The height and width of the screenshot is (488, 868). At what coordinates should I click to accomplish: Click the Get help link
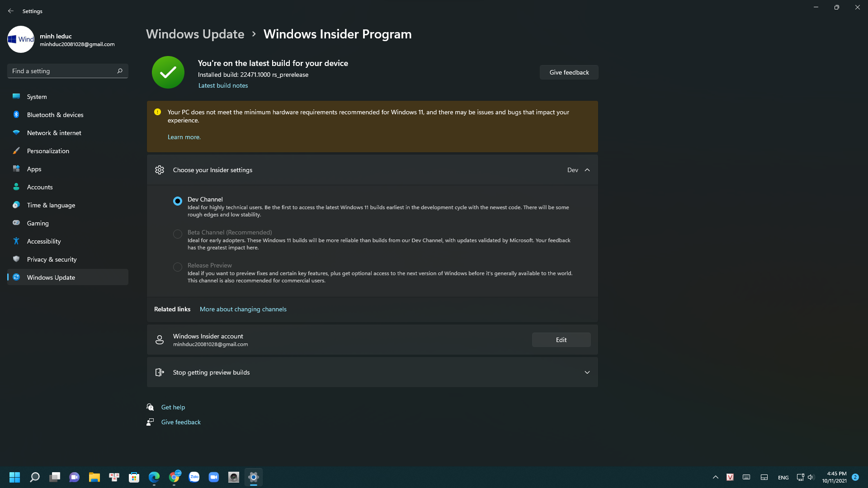coord(173,407)
